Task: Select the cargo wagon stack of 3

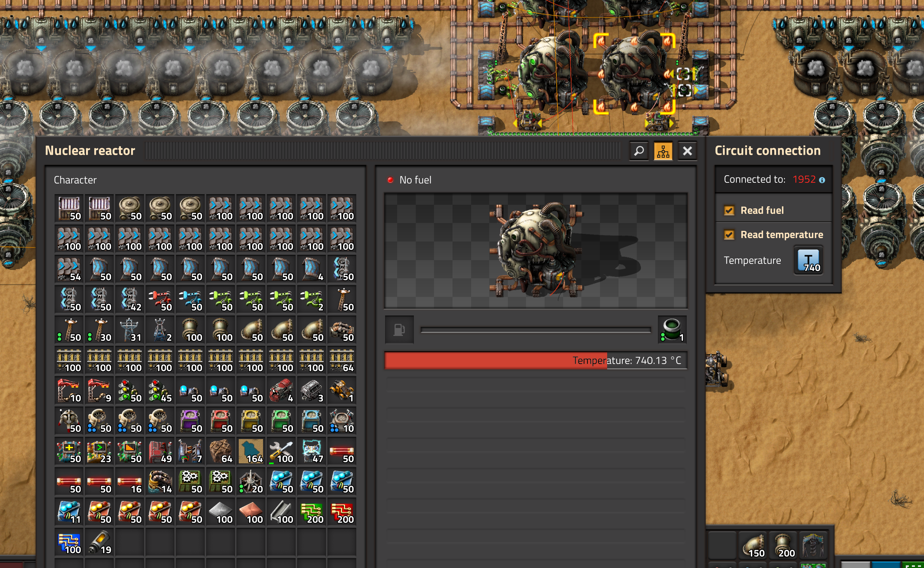Action: point(312,390)
